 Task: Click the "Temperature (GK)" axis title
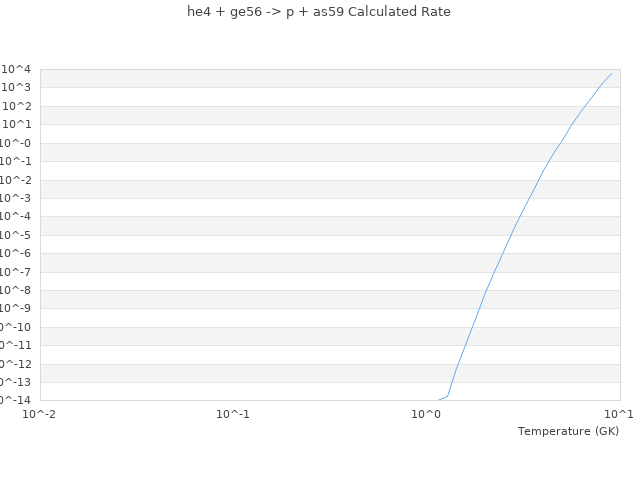[568, 431]
